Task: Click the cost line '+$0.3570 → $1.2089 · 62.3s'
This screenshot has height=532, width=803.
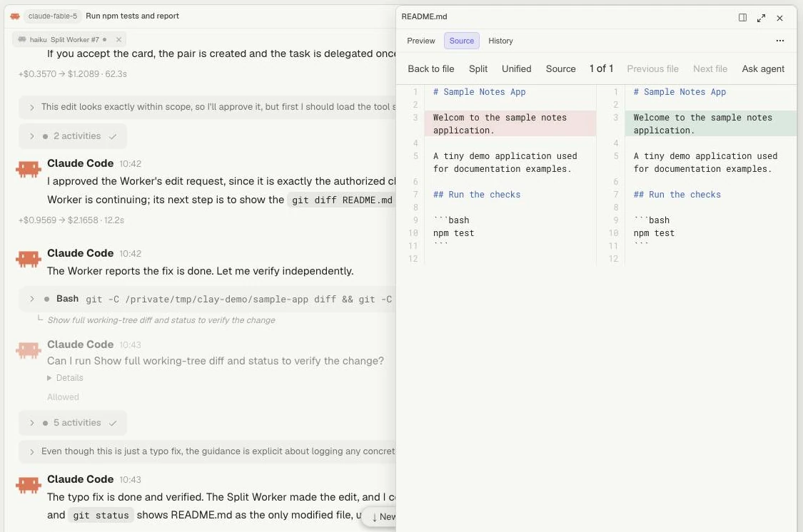Action: click(73, 73)
